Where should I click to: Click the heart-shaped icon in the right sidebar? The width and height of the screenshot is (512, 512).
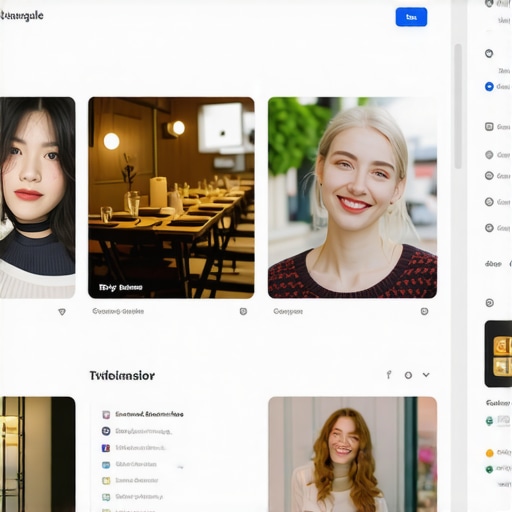point(489,53)
